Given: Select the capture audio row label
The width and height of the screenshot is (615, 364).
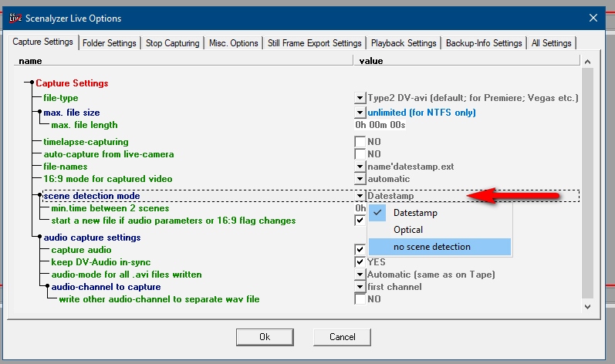Looking at the screenshot, I should pos(81,250).
